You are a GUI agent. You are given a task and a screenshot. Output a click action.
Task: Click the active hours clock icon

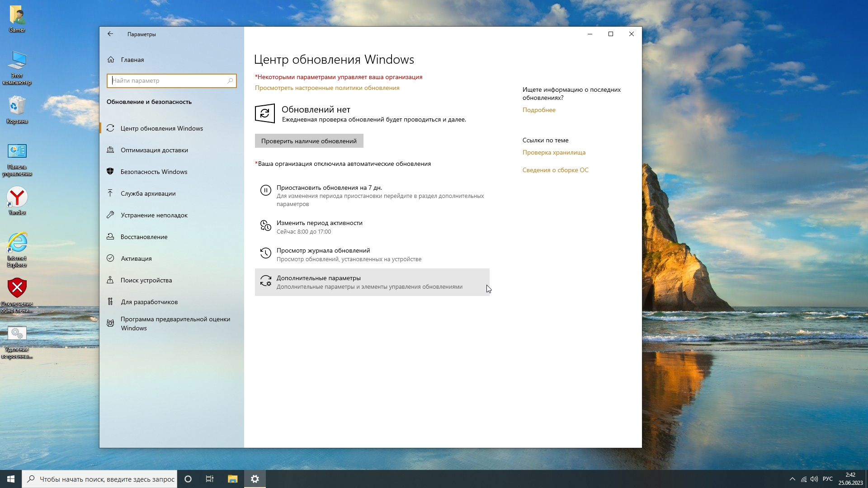265,225
